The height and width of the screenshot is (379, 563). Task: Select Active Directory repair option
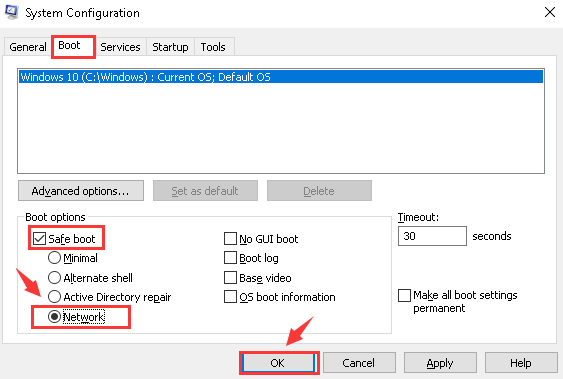coord(54,297)
